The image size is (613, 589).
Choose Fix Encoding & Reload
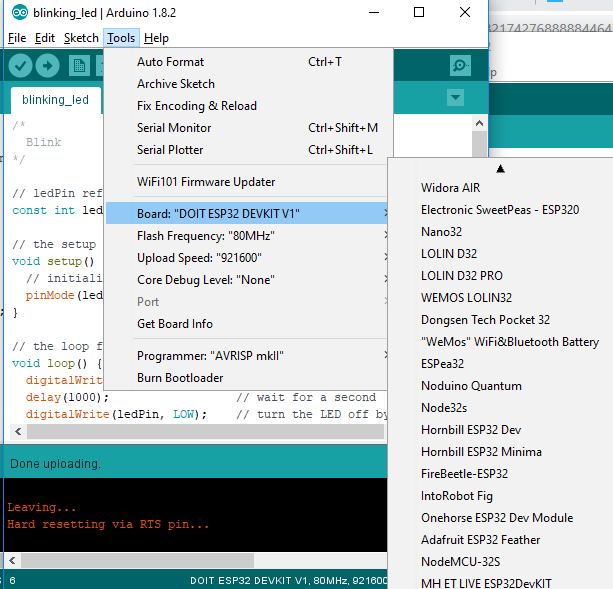point(249,106)
